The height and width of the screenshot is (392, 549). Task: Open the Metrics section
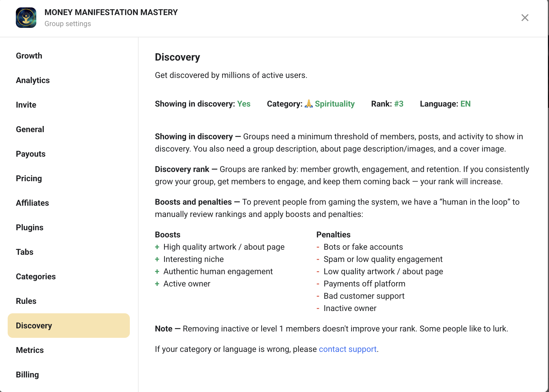click(x=30, y=350)
